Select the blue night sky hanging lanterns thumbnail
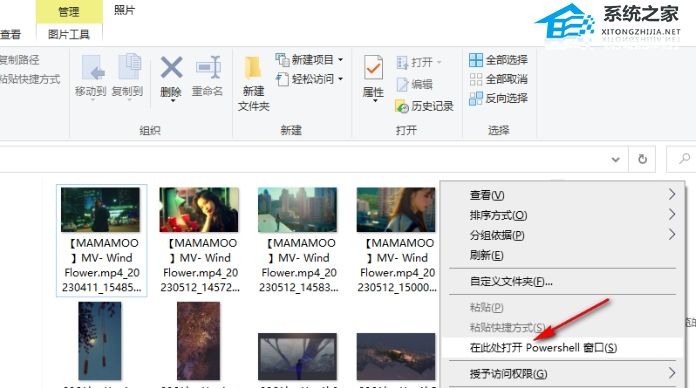Image resolution: width=696 pixels, height=388 pixels. (x=100, y=341)
